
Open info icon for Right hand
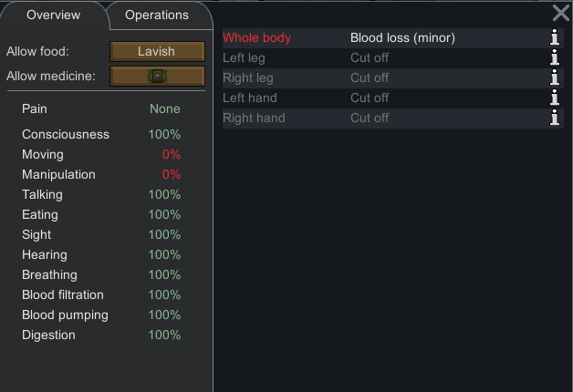click(555, 118)
